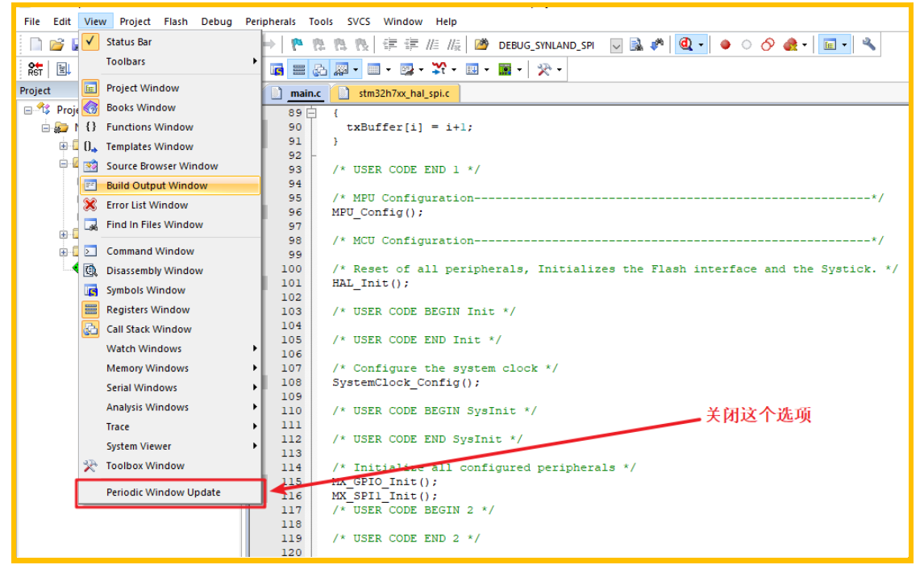Click the RST reset CPU icon
Screen dimensions: 924x569
(x=35, y=69)
